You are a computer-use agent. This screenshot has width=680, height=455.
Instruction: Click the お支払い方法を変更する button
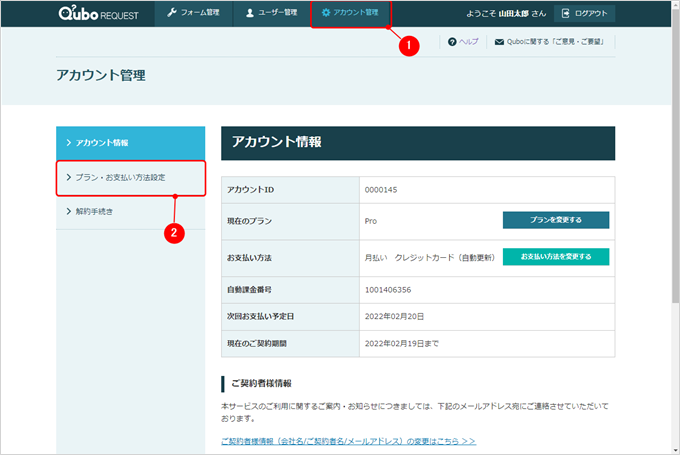click(556, 257)
